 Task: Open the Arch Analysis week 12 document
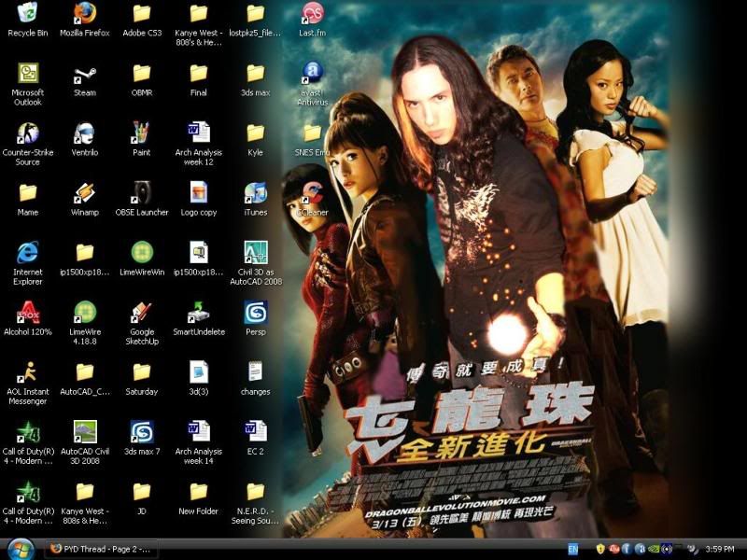click(x=198, y=133)
